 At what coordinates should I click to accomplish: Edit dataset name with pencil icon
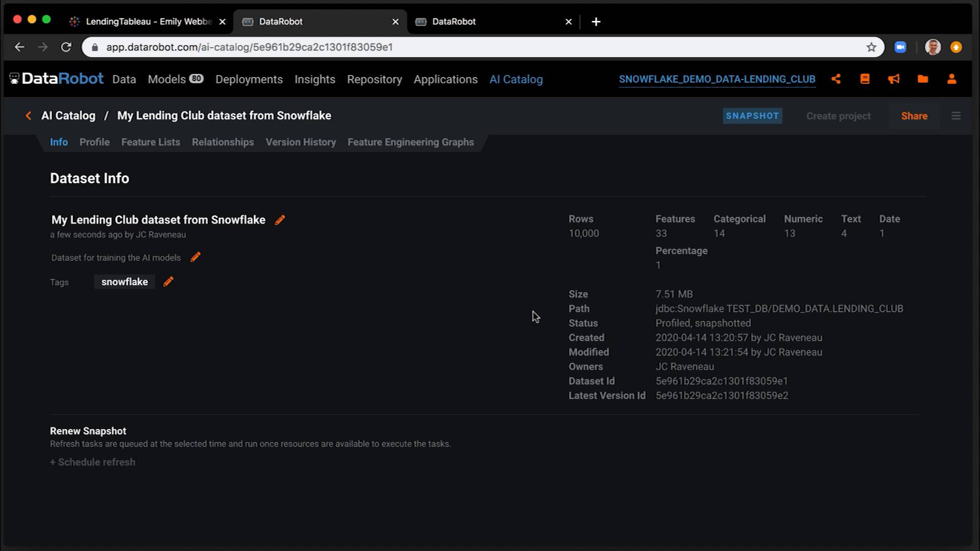point(280,220)
